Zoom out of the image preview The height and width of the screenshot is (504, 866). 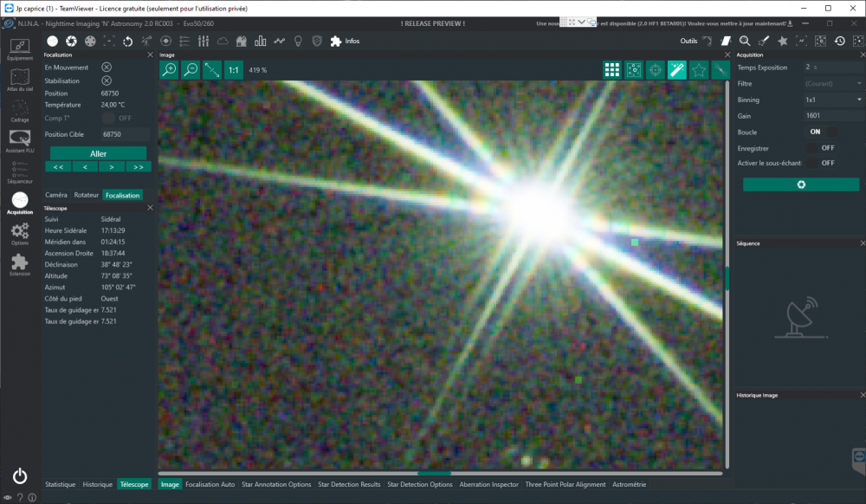(191, 70)
